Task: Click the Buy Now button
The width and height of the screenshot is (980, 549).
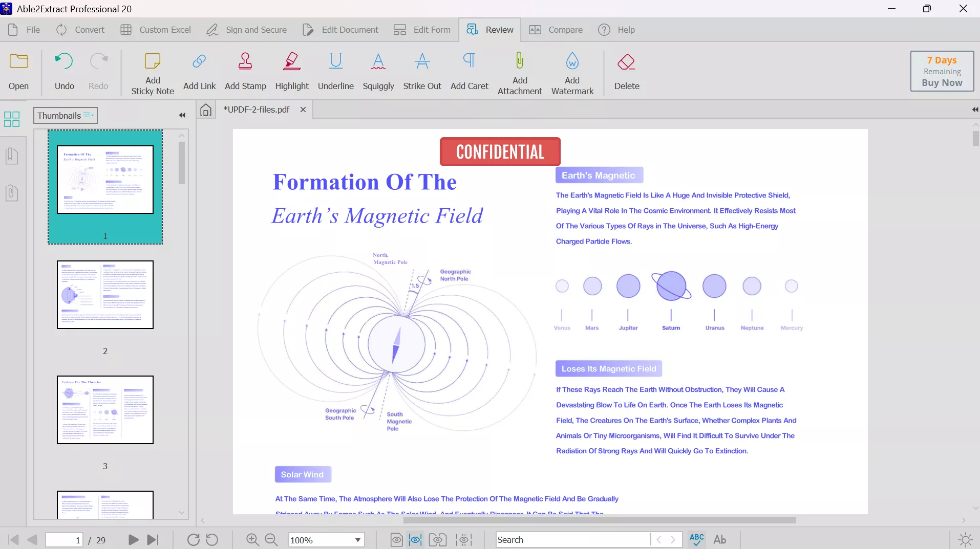Action: coord(942,83)
